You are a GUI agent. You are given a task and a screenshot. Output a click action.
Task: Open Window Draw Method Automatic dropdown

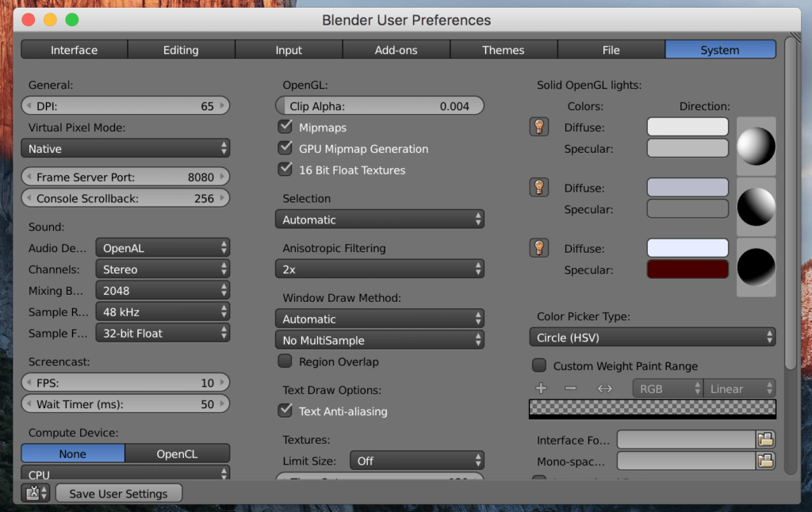380,319
